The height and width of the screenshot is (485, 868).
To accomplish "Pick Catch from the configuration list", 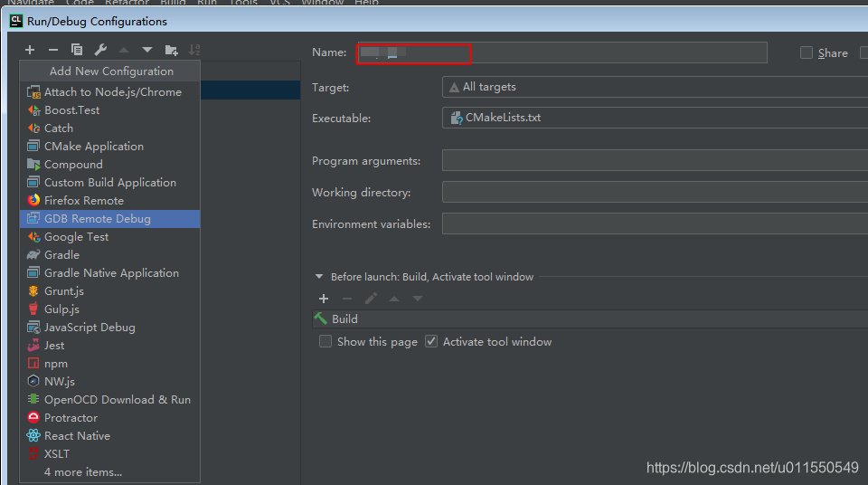I will pos(109,128).
